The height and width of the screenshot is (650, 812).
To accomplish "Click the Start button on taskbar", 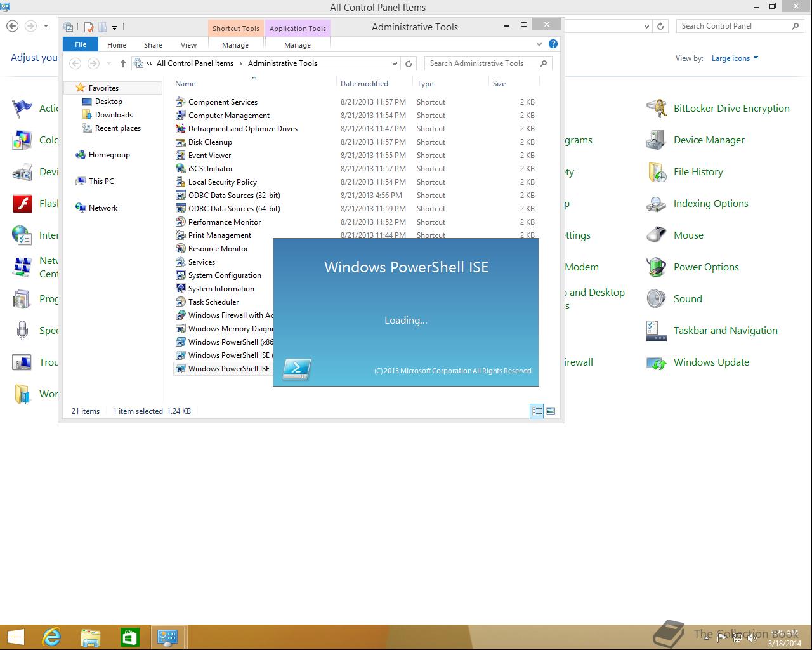I will pyautogui.click(x=15, y=637).
